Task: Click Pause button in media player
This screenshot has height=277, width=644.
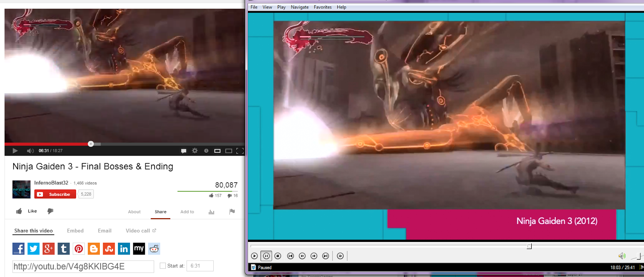Action: point(266,256)
